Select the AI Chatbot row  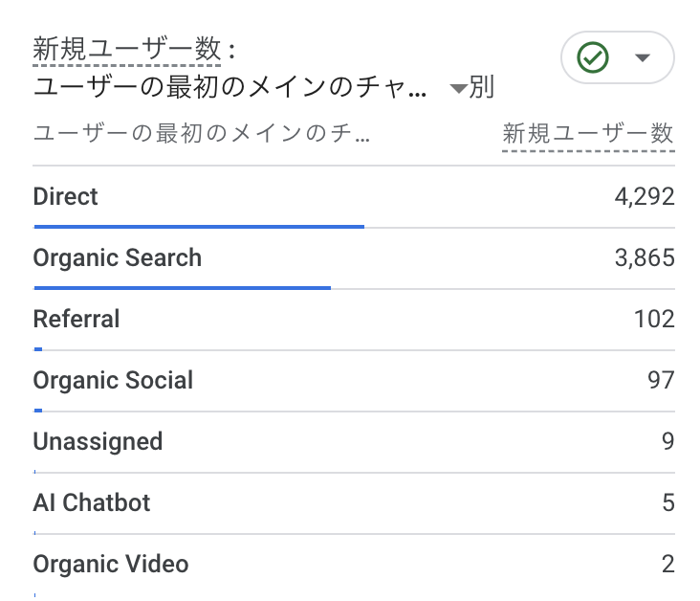[x=92, y=502]
